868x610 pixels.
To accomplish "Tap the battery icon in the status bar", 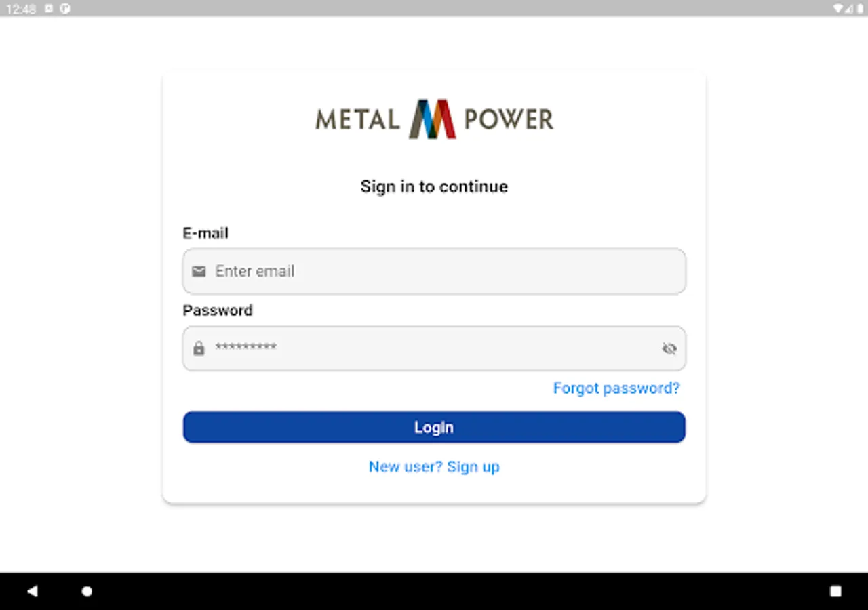I will (860, 9).
